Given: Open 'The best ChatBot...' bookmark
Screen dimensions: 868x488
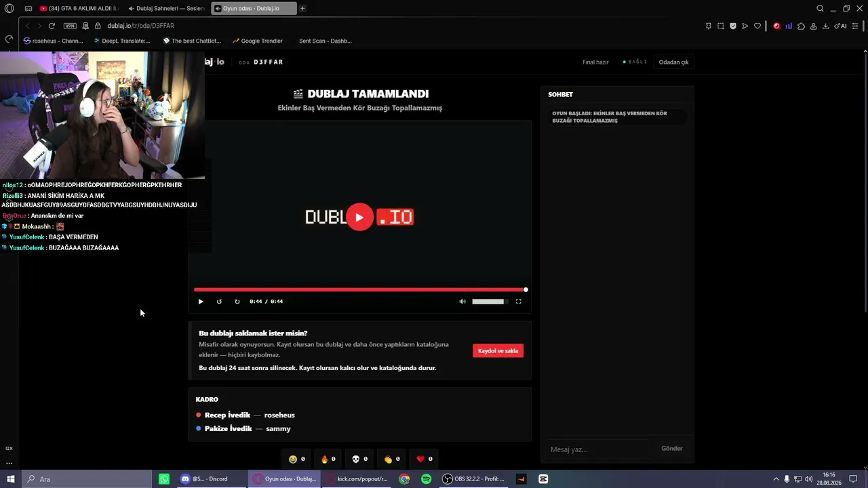Looking at the screenshot, I should (x=192, y=41).
